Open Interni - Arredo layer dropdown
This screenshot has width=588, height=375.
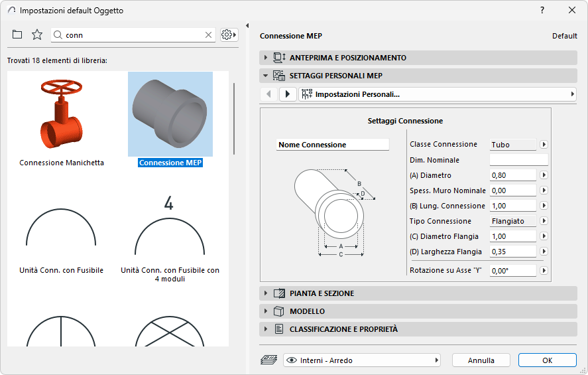point(362,360)
